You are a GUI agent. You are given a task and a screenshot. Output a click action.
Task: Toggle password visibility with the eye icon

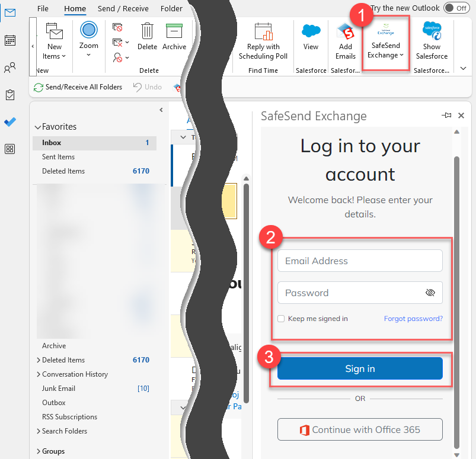tap(431, 293)
